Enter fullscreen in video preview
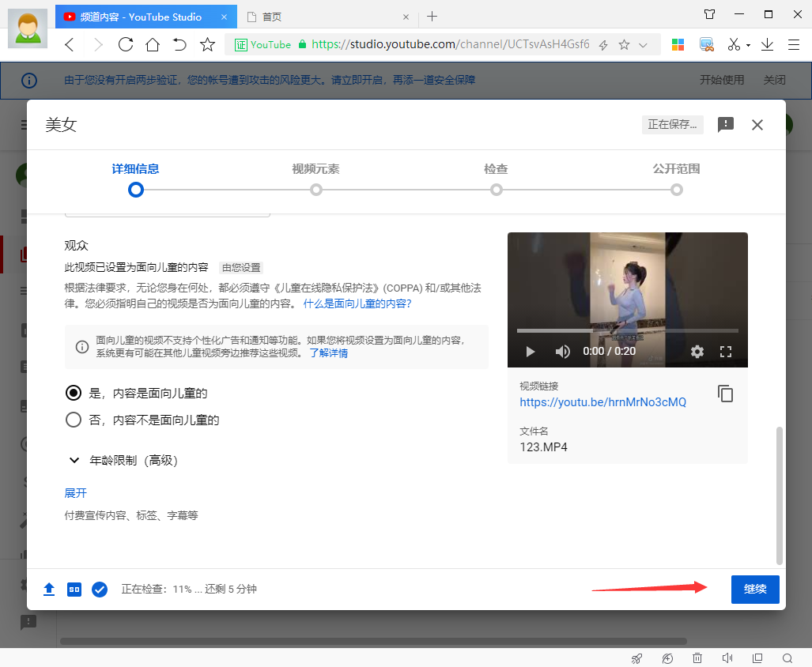The image size is (812, 667). (x=726, y=352)
